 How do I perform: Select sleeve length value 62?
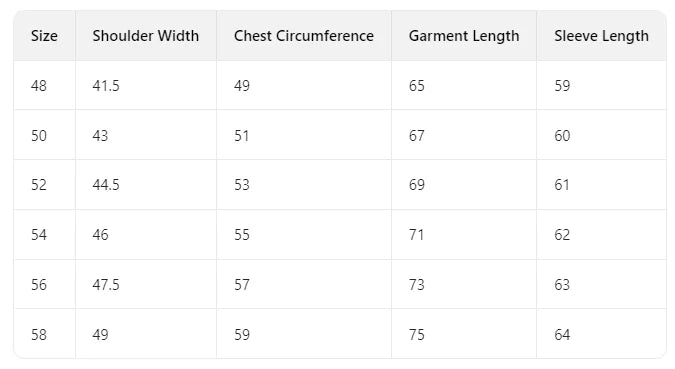tap(562, 235)
